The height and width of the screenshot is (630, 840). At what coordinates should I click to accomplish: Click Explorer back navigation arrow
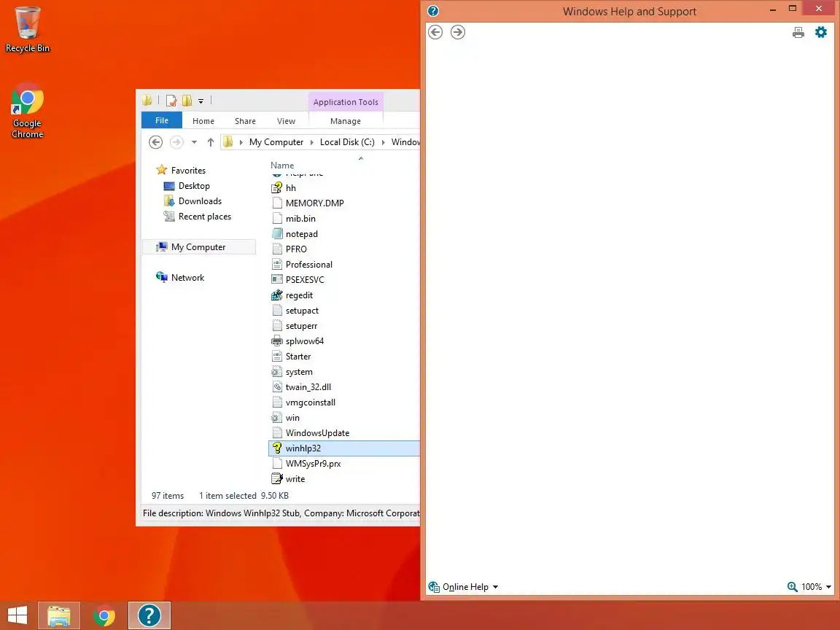coord(155,142)
